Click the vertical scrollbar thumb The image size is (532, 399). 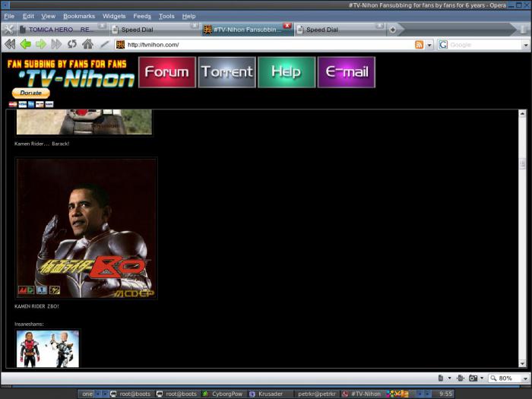coord(522,163)
